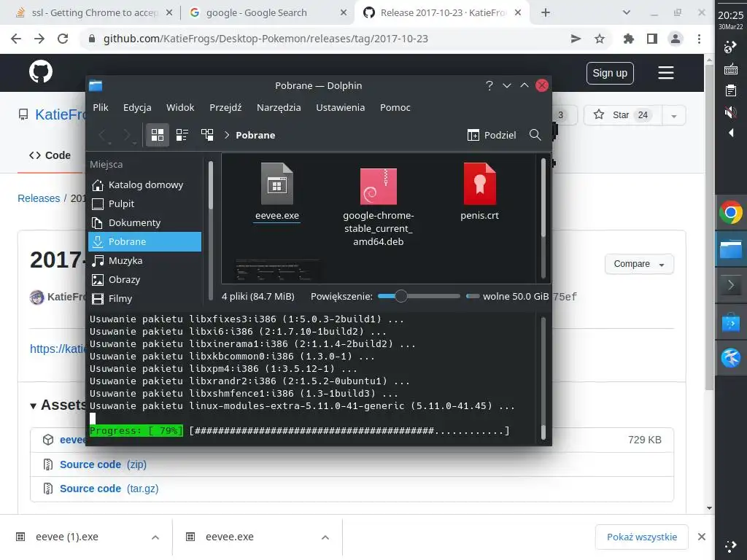747x560 pixels.
Task: Open Chrome extensions puzzle icon
Action: [x=628, y=39]
